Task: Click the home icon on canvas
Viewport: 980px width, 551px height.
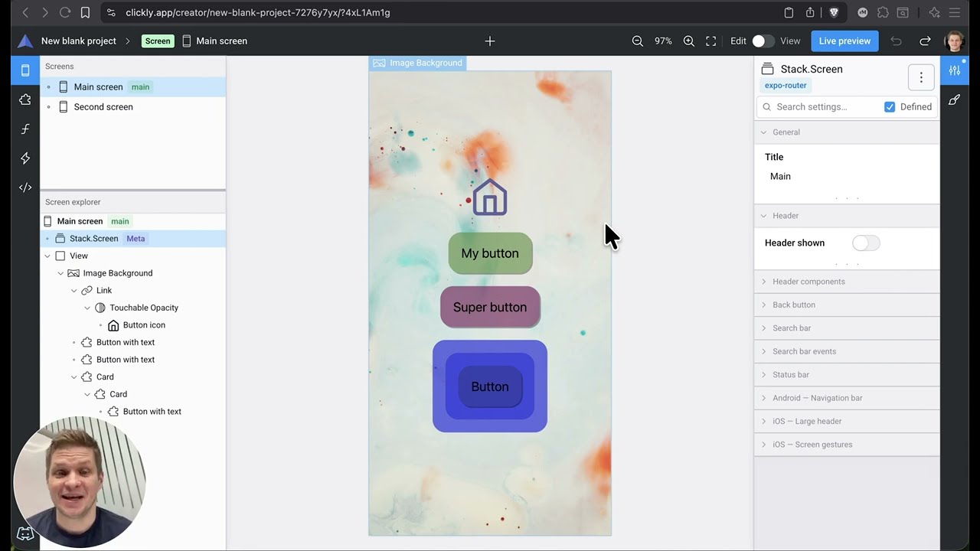Action: (490, 197)
